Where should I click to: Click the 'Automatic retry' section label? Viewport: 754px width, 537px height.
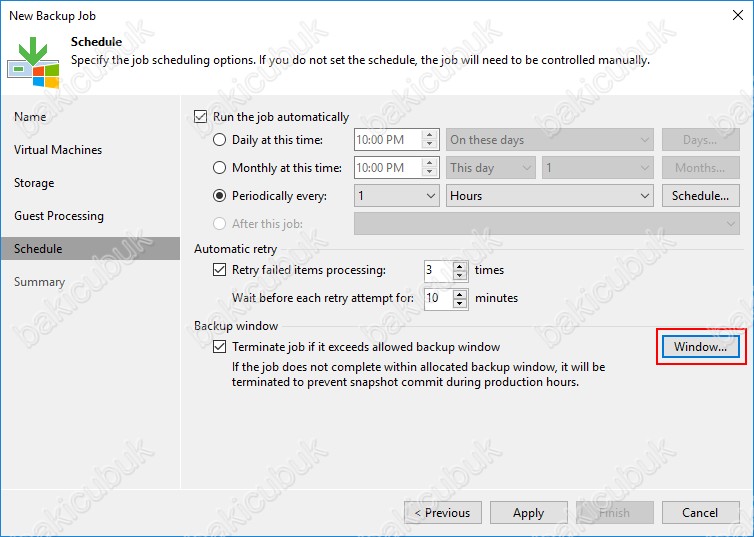[x=236, y=249]
